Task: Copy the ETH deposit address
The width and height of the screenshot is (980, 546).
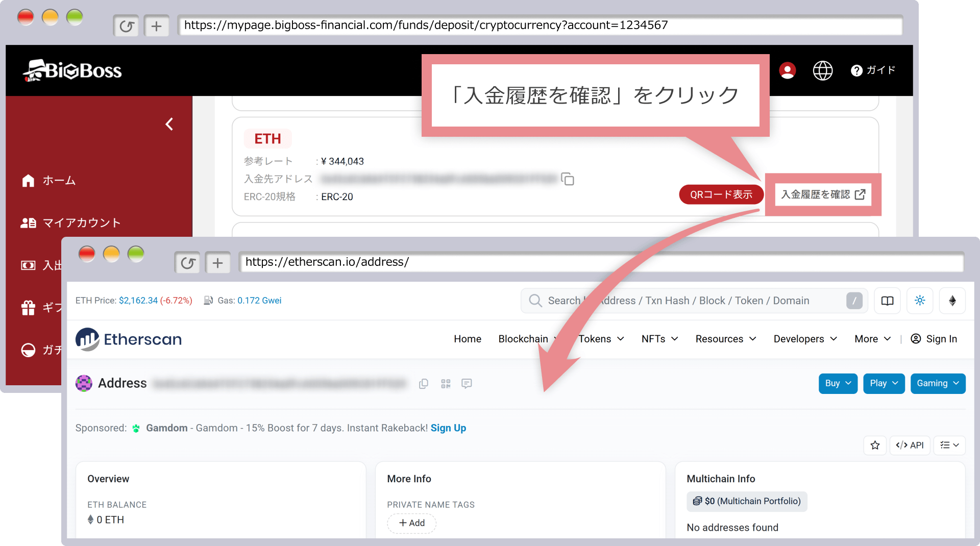Action: (x=568, y=179)
